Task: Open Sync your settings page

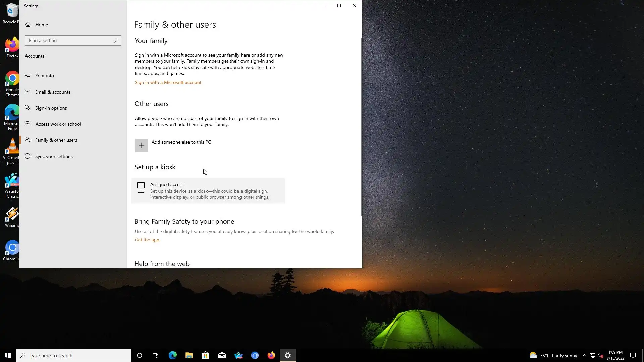Action: (54, 156)
